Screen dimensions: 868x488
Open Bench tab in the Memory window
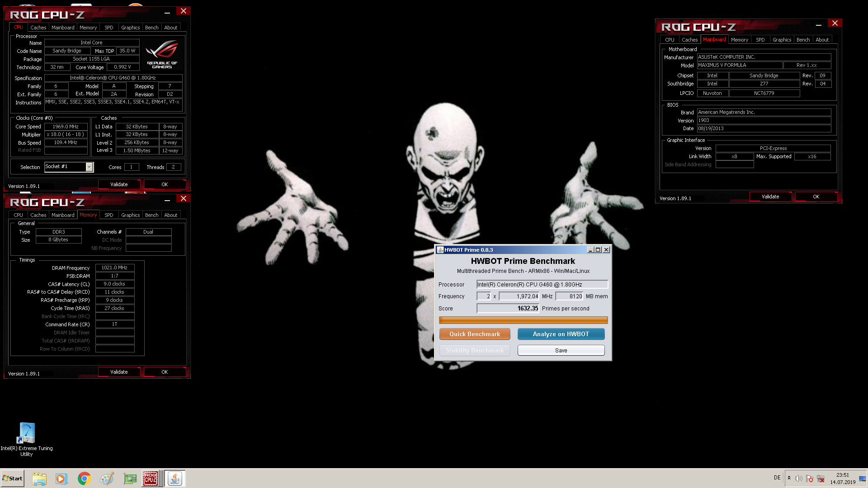pos(152,215)
